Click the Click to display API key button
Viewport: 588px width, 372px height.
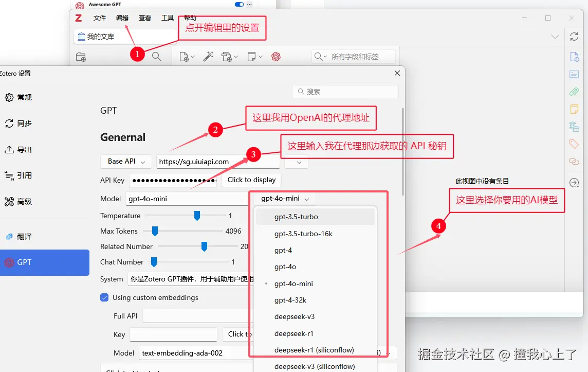[x=251, y=180]
